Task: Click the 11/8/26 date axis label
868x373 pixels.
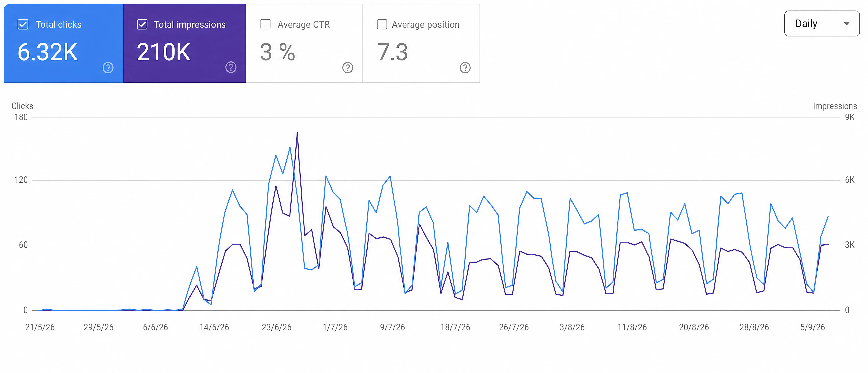Action: click(x=632, y=327)
